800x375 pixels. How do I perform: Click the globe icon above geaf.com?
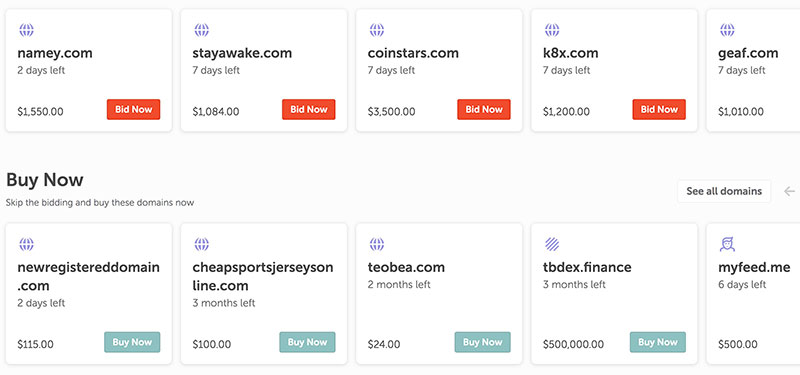click(x=727, y=30)
